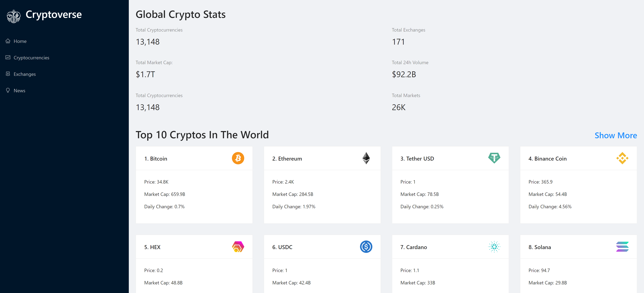The height and width of the screenshot is (293, 644).
Task: Click HEX's Market Cap: 48.8B text
Action: tap(163, 283)
